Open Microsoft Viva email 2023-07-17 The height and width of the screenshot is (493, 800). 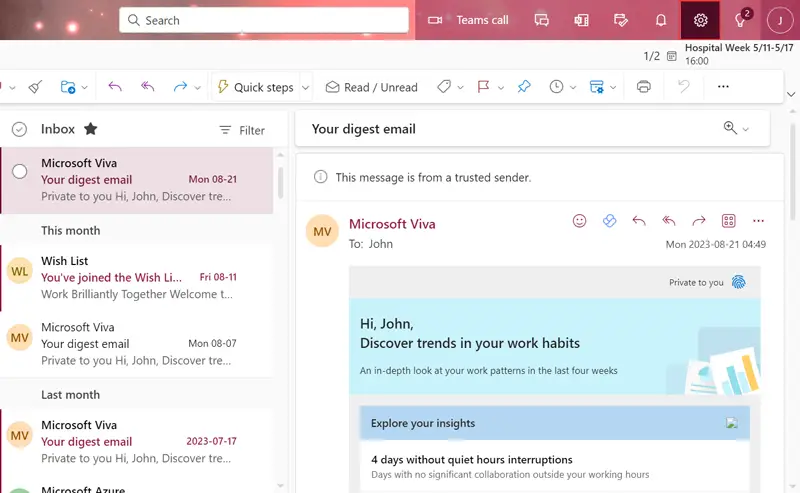click(137, 442)
